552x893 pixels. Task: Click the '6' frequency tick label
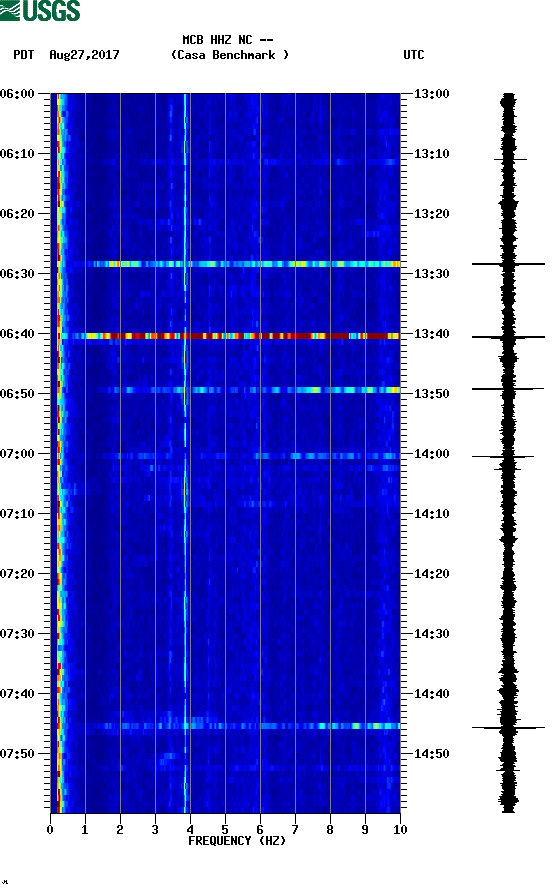pyautogui.click(x=260, y=830)
